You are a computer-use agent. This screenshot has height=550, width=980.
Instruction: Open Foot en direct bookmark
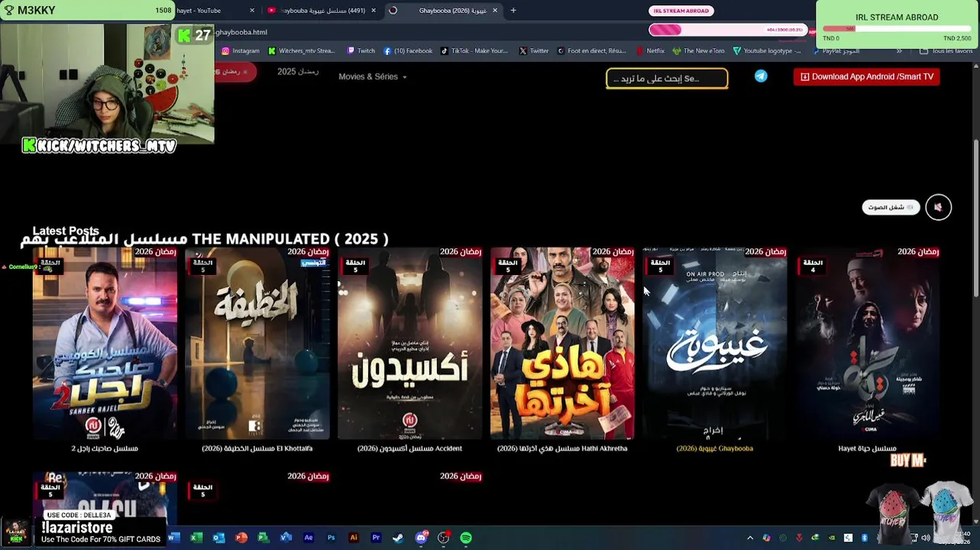click(x=592, y=51)
